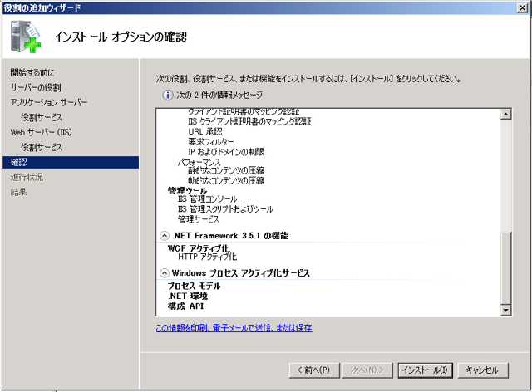Open the print, email or save information link
The width and height of the screenshot is (532, 392).
(x=234, y=328)
